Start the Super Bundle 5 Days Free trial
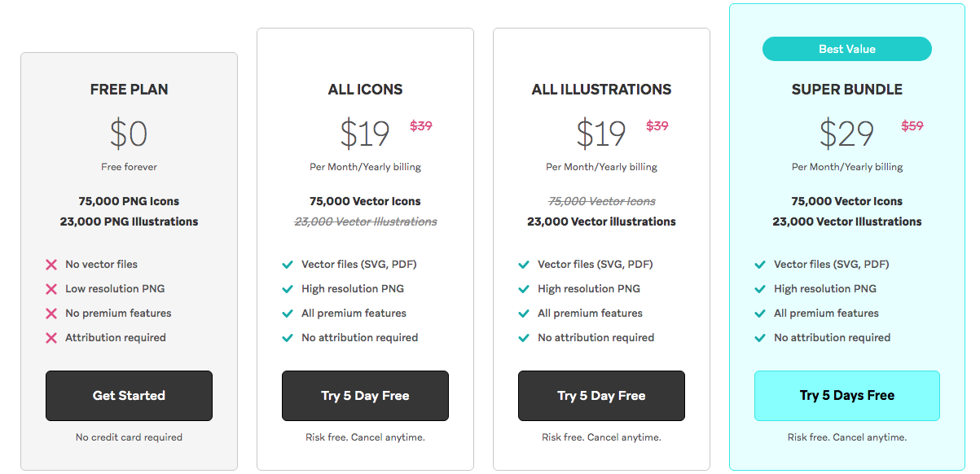 (x=846, y=396)
